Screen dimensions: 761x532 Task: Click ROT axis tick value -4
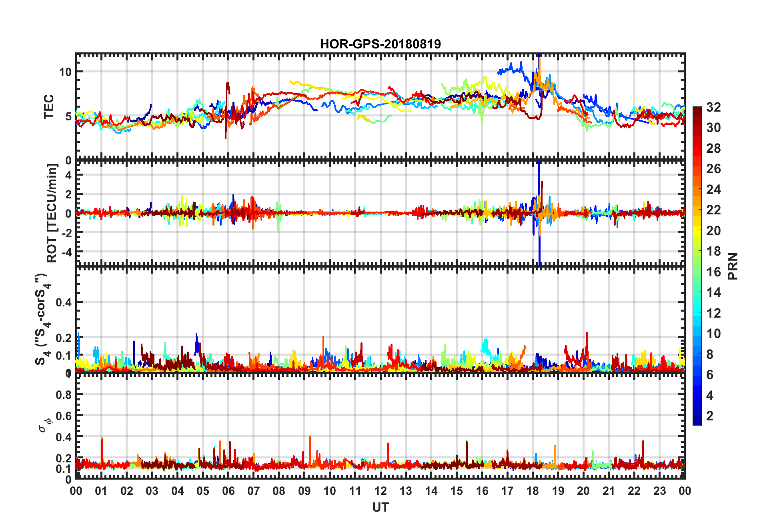[66, 252]
